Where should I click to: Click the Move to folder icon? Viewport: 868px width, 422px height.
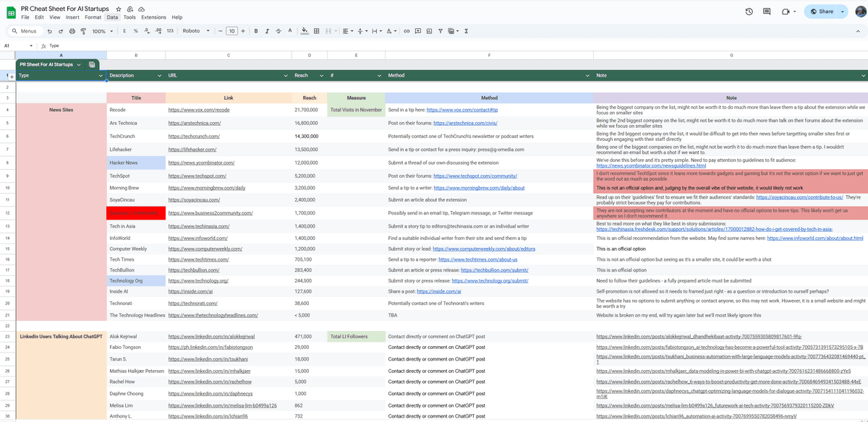(129, 8)
